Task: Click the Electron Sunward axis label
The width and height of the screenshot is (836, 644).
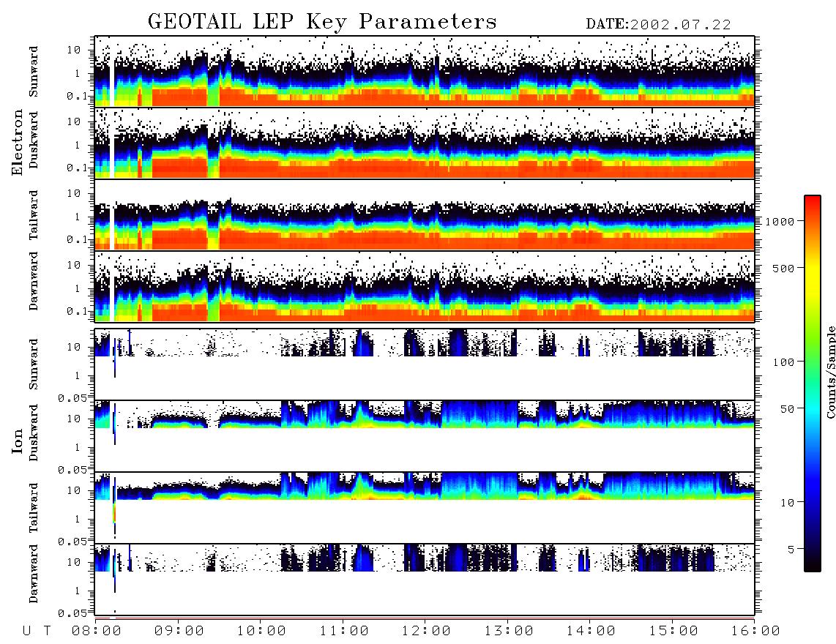Action: 34,72
